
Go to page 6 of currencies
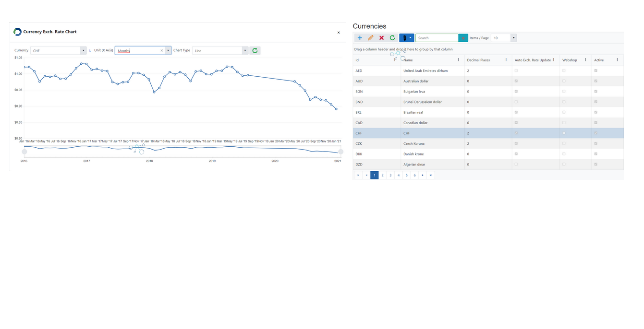[x=414, y=175]
